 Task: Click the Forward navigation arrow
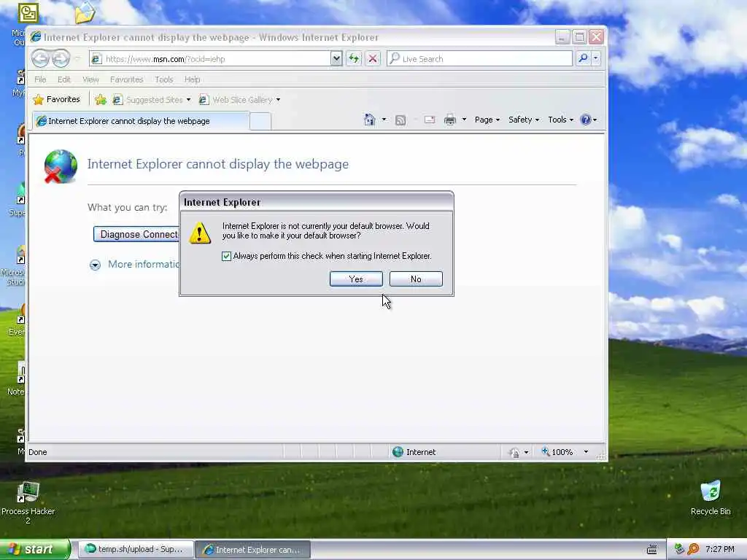pos(61,58)
